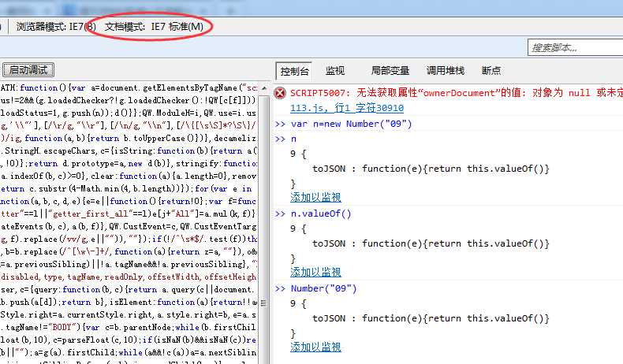Switch to the 监视 tab
Viewport: 623px width, 364px height.
coord(335,71)
